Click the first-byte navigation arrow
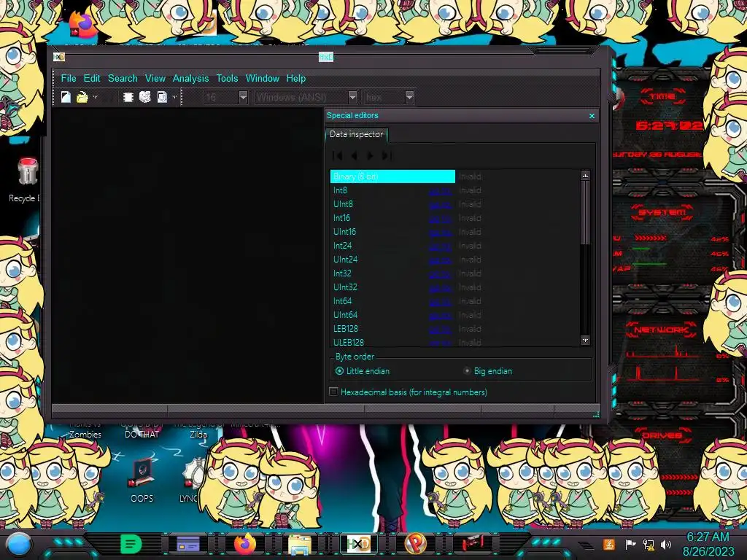The width and height of the screenshot is (747, 560). pos(337,156)
